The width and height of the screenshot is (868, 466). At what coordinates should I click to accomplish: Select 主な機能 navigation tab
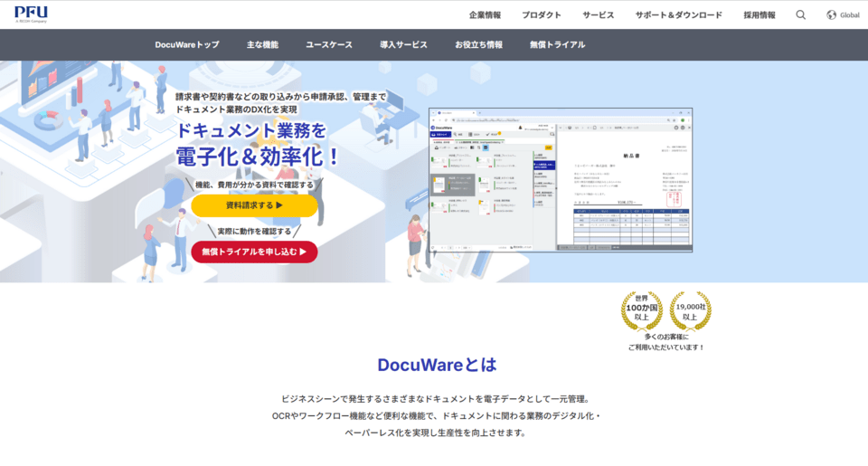[x=262, y=44]
